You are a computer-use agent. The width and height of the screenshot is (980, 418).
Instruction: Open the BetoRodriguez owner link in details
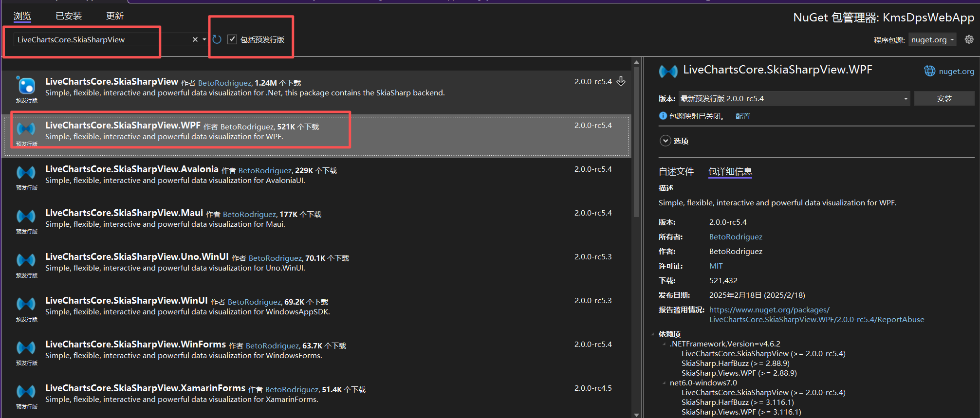[736, 236]
